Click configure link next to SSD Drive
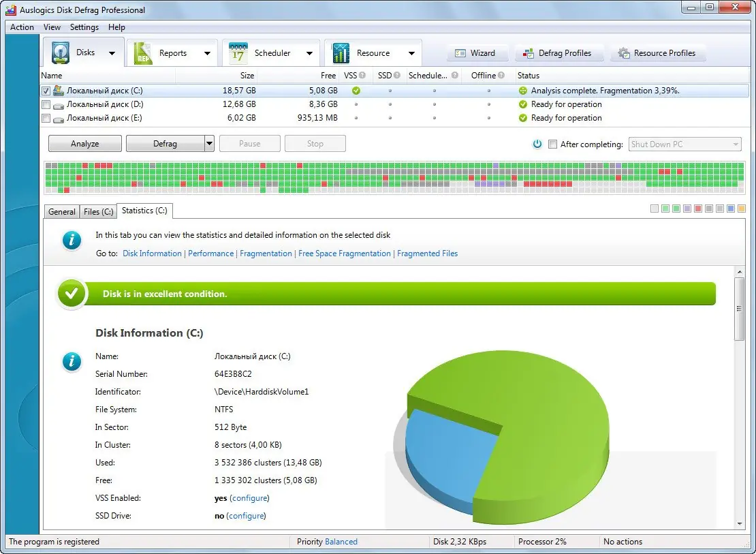Screen dimensions: 756x554 246,516
